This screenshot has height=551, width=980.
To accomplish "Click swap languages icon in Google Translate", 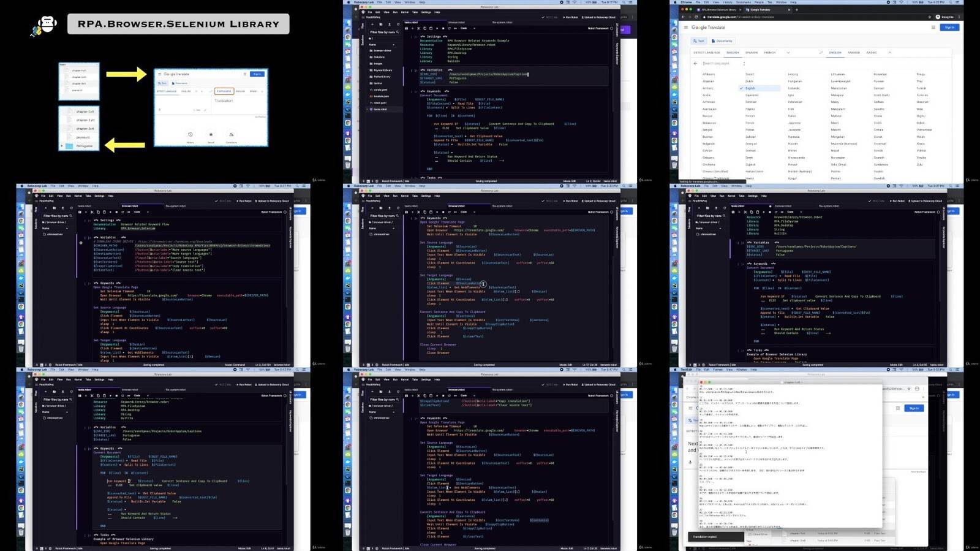I will (821, 53).
